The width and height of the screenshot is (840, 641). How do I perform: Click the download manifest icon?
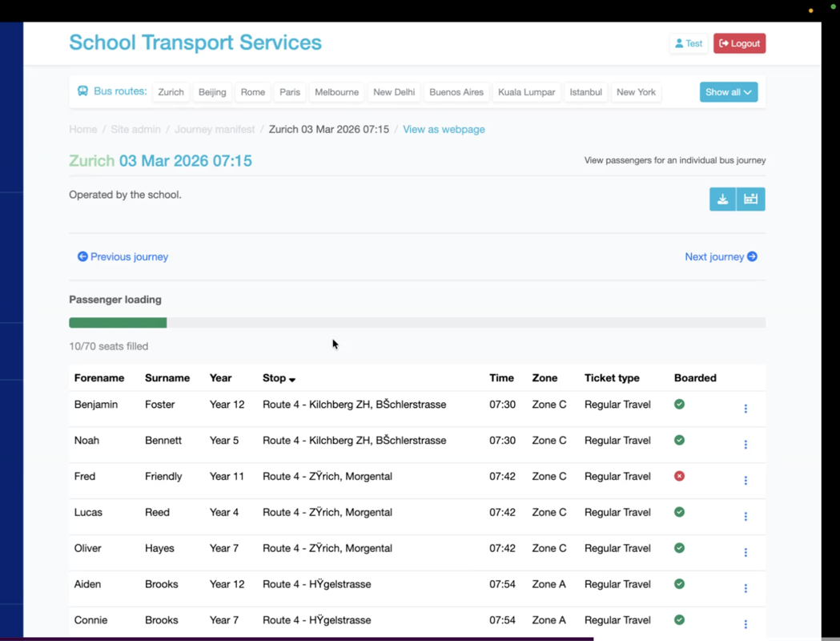pyautogui.click(x=723, y=199)
